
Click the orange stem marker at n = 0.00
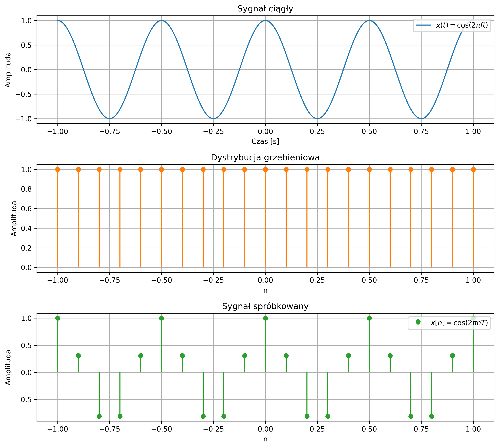pyautogui.click(x=265, y=169)
